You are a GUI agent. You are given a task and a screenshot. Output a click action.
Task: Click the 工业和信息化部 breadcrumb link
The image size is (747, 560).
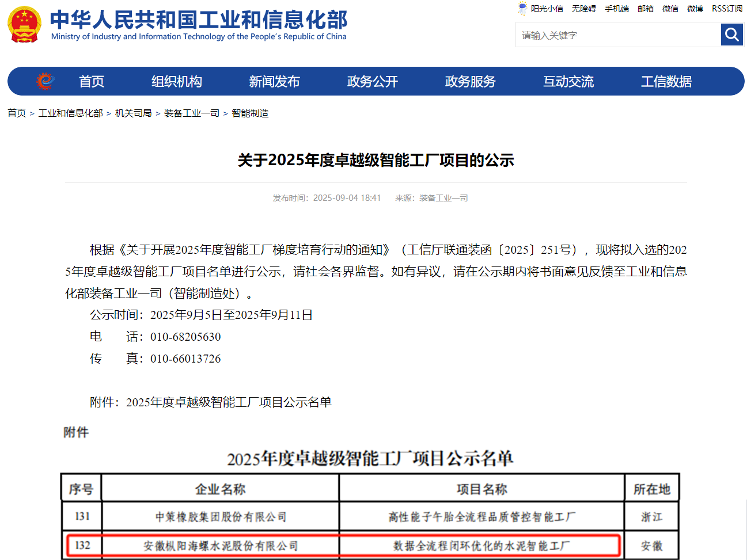pos(70,113)
